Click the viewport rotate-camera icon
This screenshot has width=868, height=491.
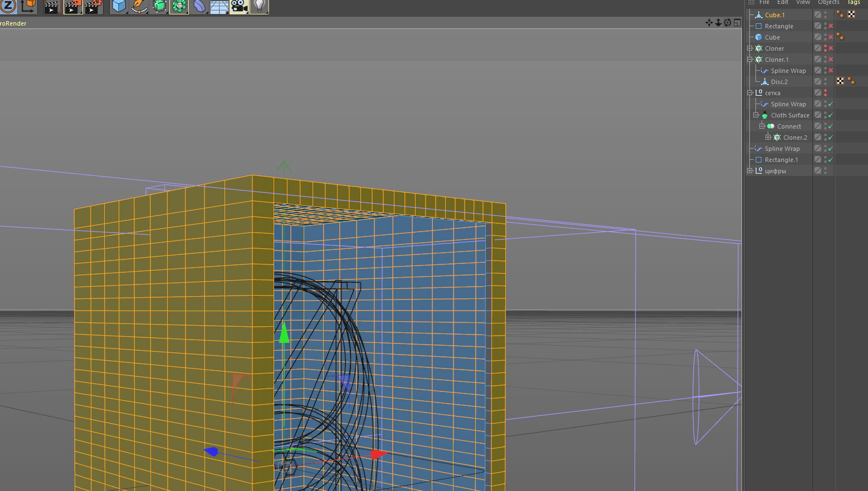click(x=728, y=23)
